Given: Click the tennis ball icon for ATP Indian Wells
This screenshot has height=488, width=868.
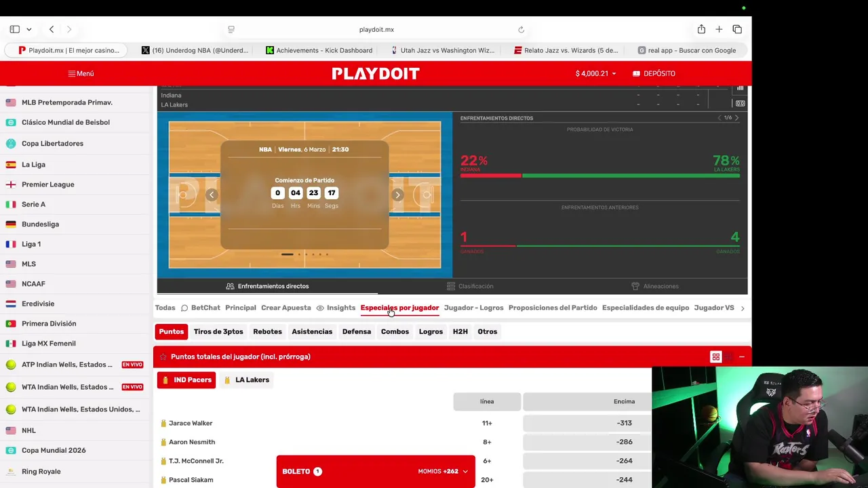Looking at the screenshot, I should (x=11, y=365).
